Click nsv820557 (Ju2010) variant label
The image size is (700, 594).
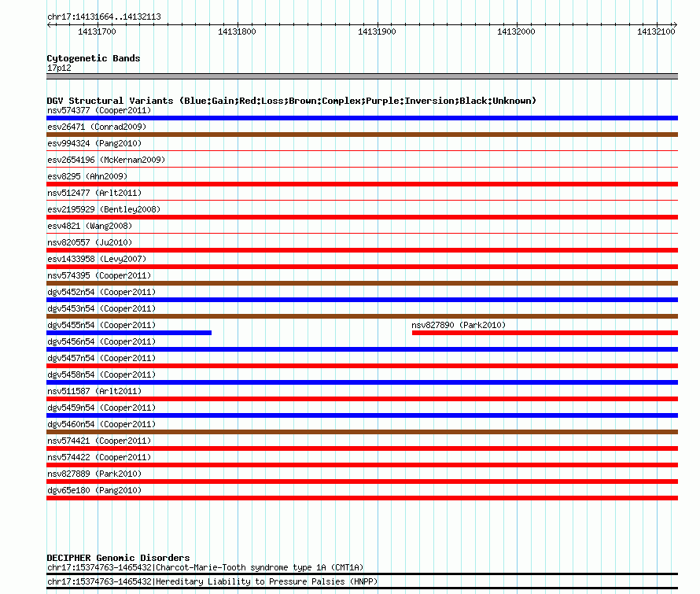pyautogui.click(x=90, y=242)
